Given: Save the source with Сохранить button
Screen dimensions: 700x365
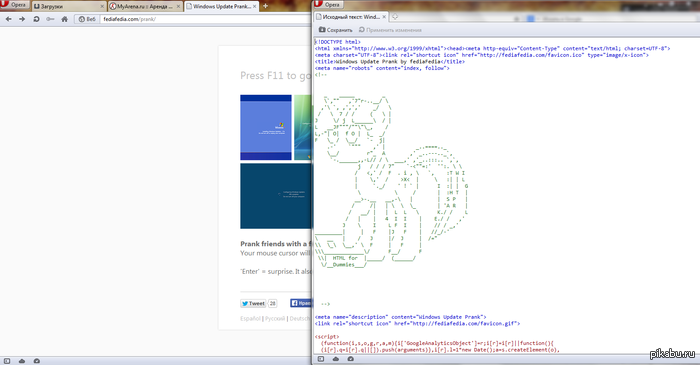Looking at the screenshot, I should click(x=335, y=30).
